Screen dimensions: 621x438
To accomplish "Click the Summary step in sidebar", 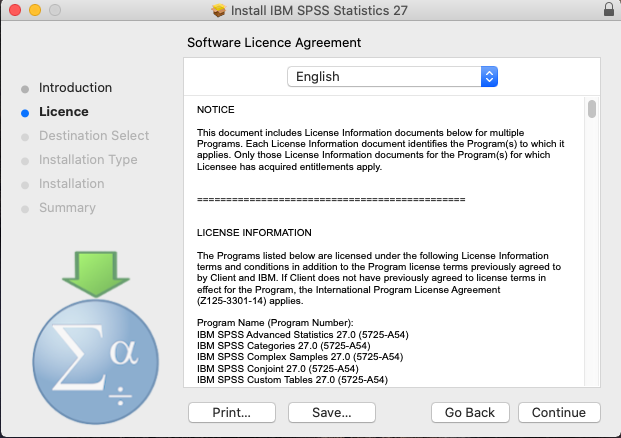I will 67,208.
